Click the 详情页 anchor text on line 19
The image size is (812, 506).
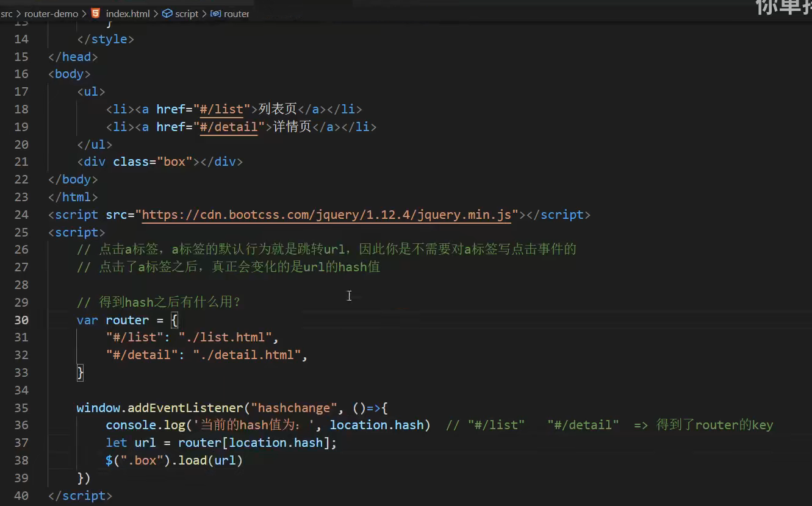(x=292, y=127)
